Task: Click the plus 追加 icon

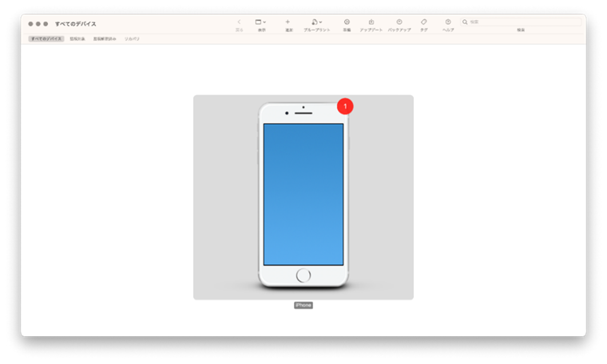Action: pos(288,22)
